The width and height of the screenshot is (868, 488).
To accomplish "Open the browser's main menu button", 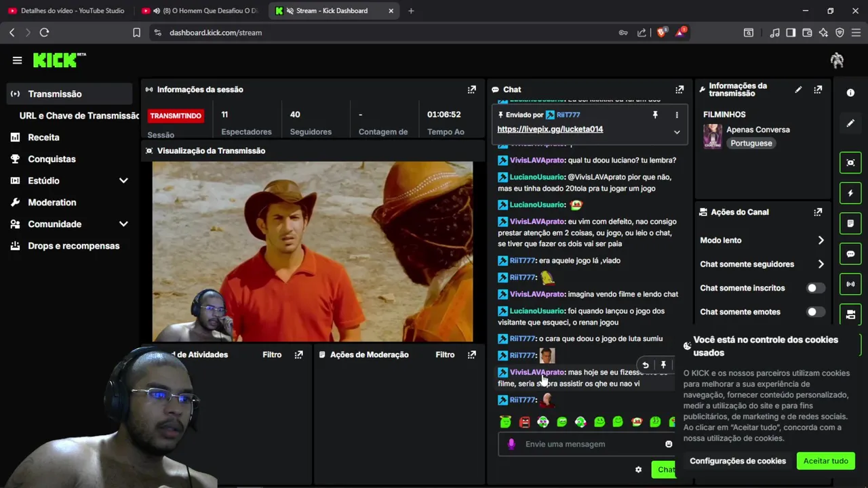I will pyautogui.click(x=856, y=33).
